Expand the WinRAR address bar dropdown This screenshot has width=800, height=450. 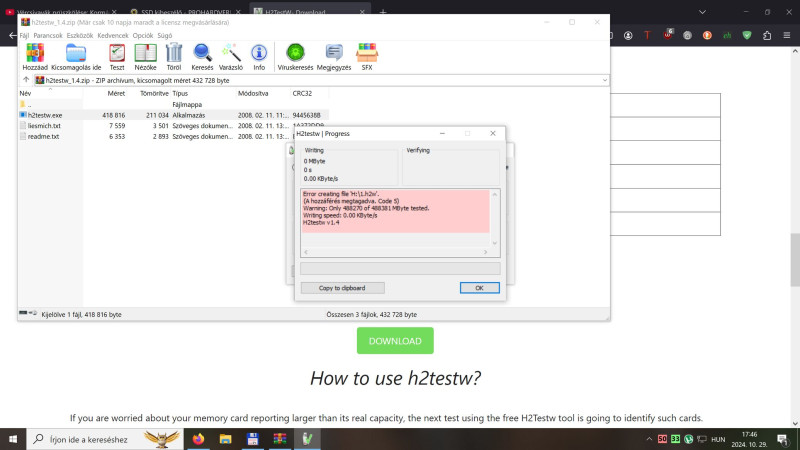[605, 80]
